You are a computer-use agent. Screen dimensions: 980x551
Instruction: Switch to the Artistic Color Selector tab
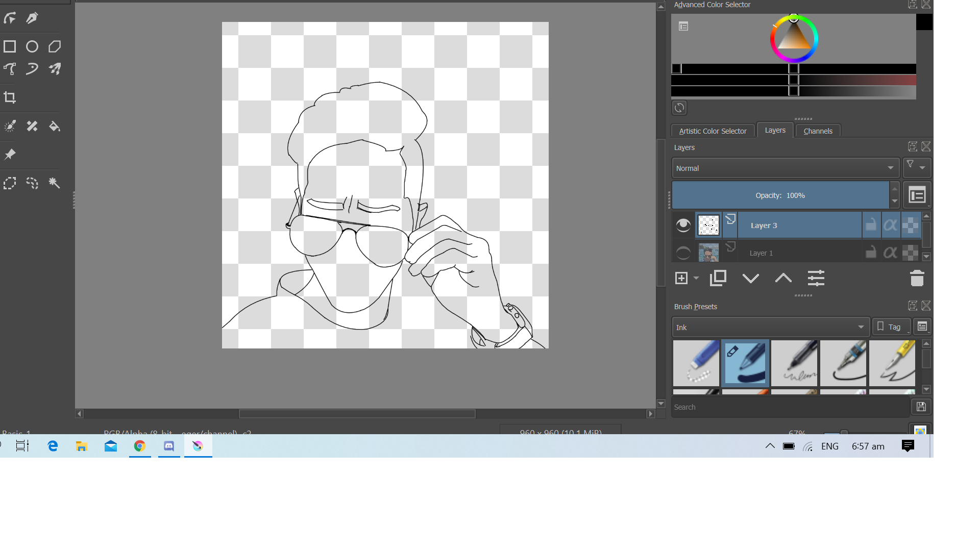[713, 131]
